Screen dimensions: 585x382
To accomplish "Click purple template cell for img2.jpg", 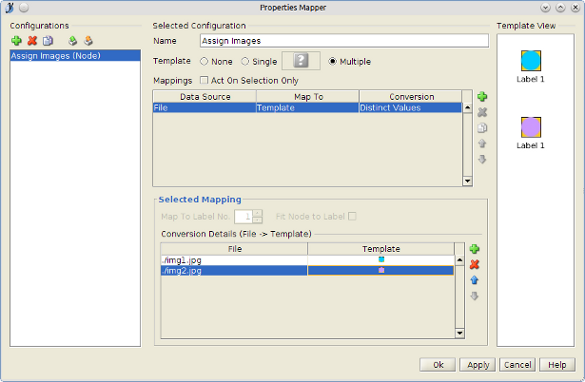I will (381, 270).
